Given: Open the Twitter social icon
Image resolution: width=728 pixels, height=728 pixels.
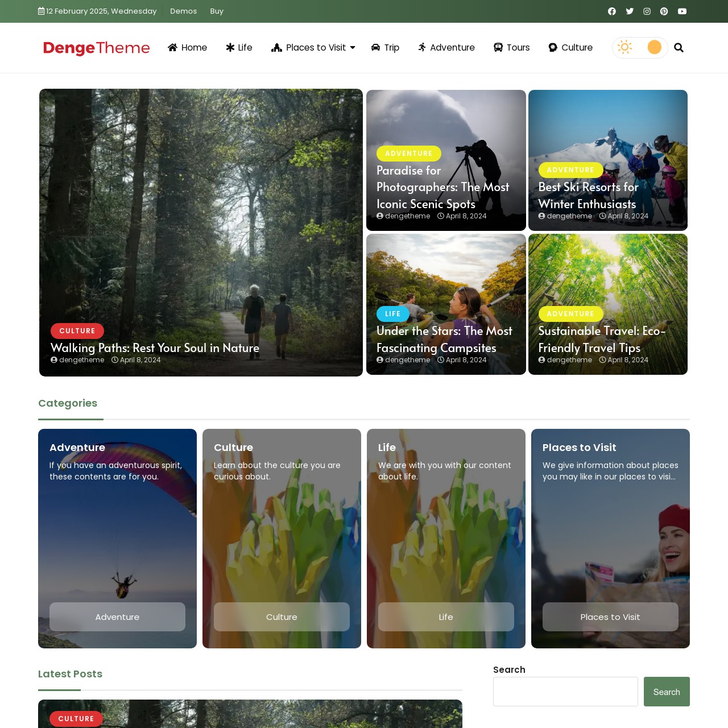Looking at the screenshot, I should pos(630,11).
